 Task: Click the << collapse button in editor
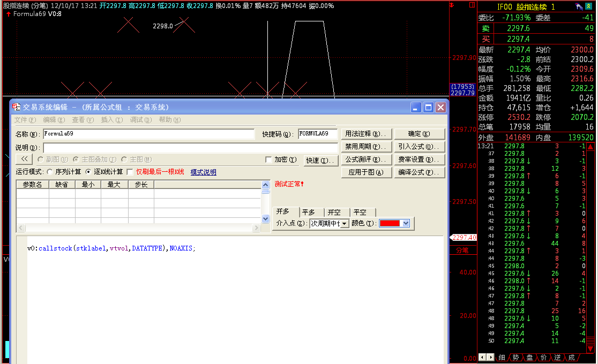pos(24,159)
